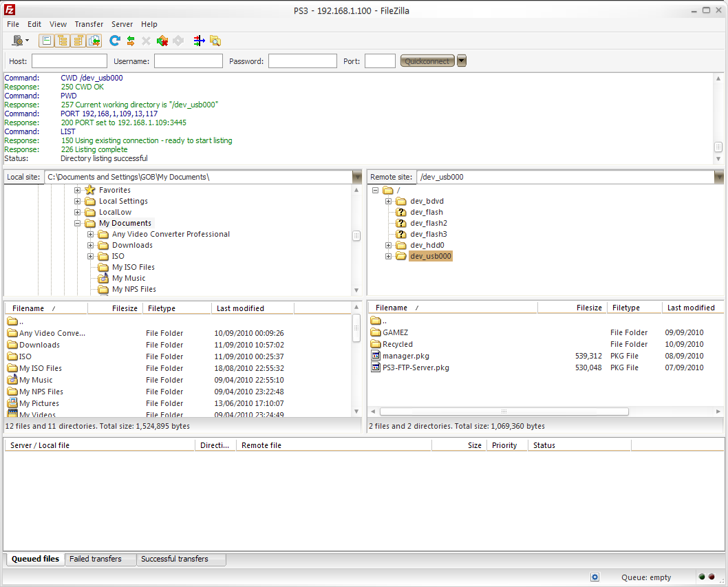Click the small status bar icon beside Queue
This screenshot has width=728, height=587.
[x=595, y=577]
